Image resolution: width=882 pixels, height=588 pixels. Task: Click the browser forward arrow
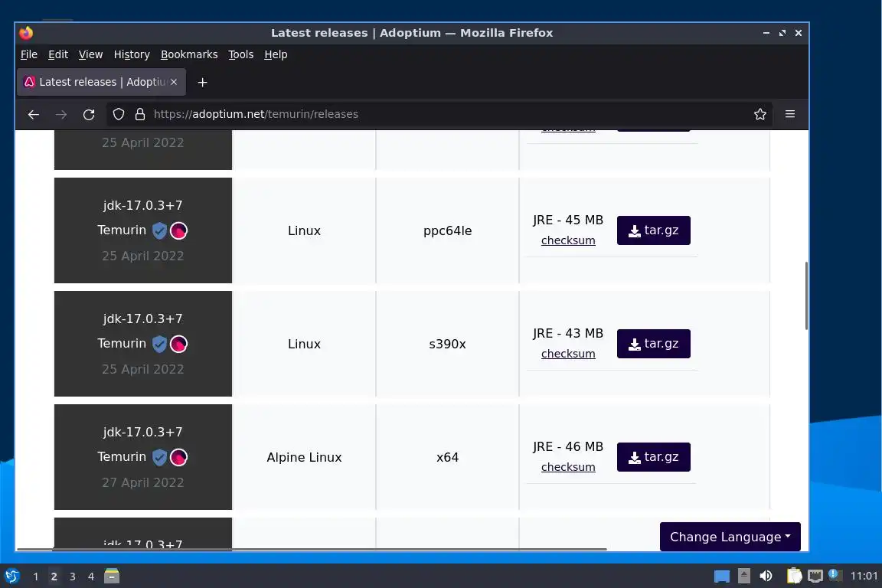coord(60,114)
